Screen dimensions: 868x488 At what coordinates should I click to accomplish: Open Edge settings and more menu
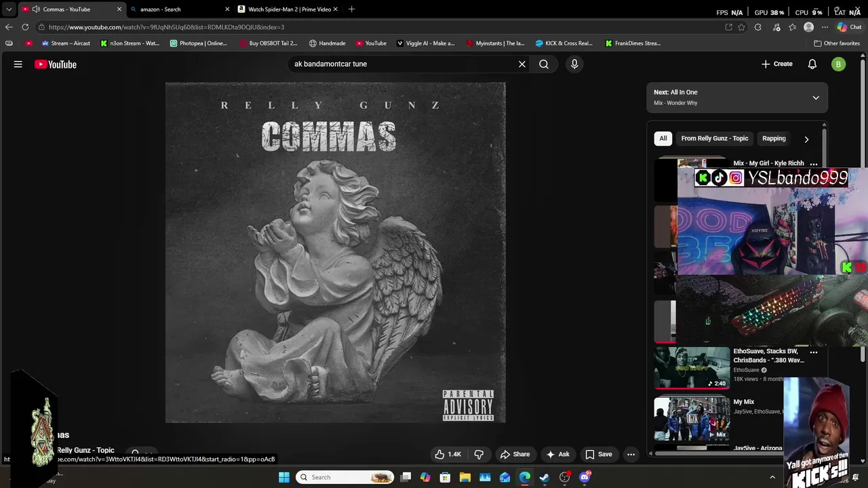(x=825, y=27)
